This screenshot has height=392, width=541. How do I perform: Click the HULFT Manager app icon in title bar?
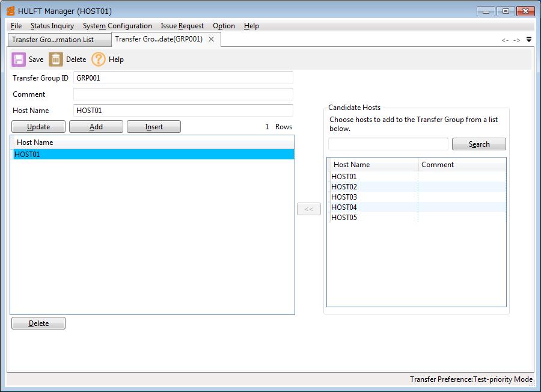click(11, 11)
